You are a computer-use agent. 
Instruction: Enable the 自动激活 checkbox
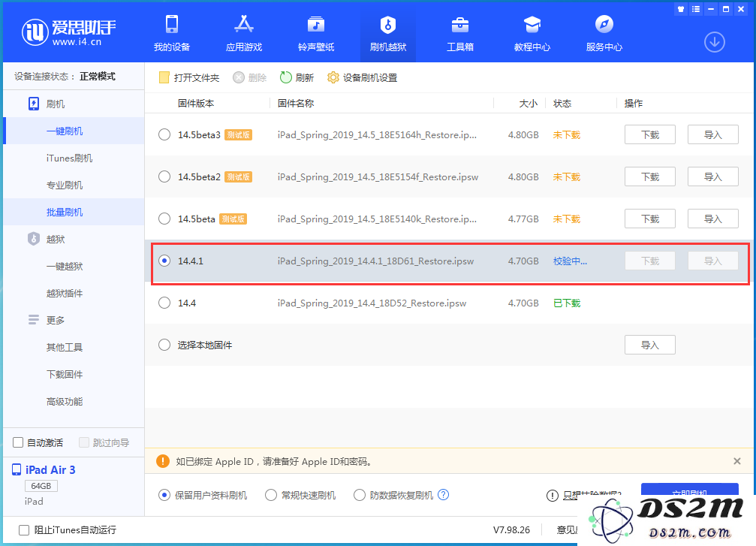click(18, 442)
